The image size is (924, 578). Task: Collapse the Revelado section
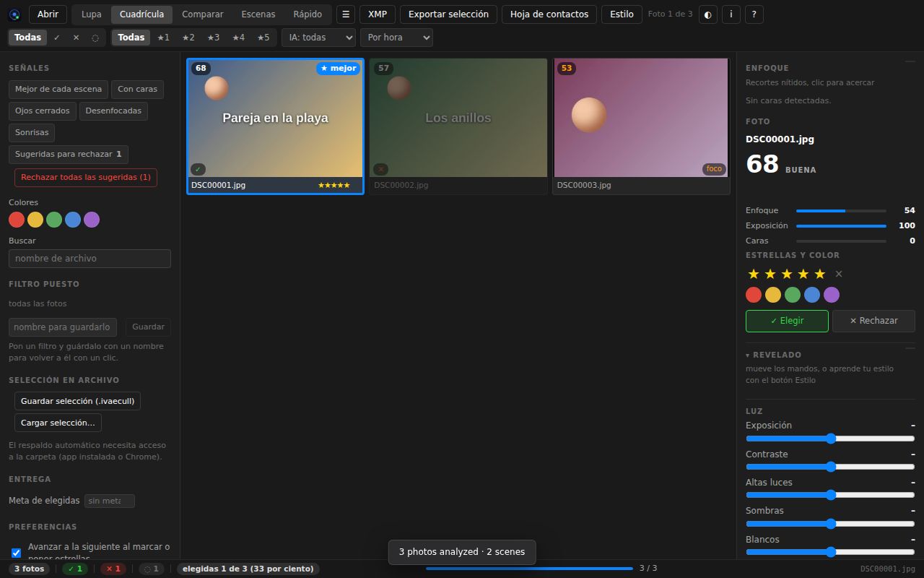[774, 355]
